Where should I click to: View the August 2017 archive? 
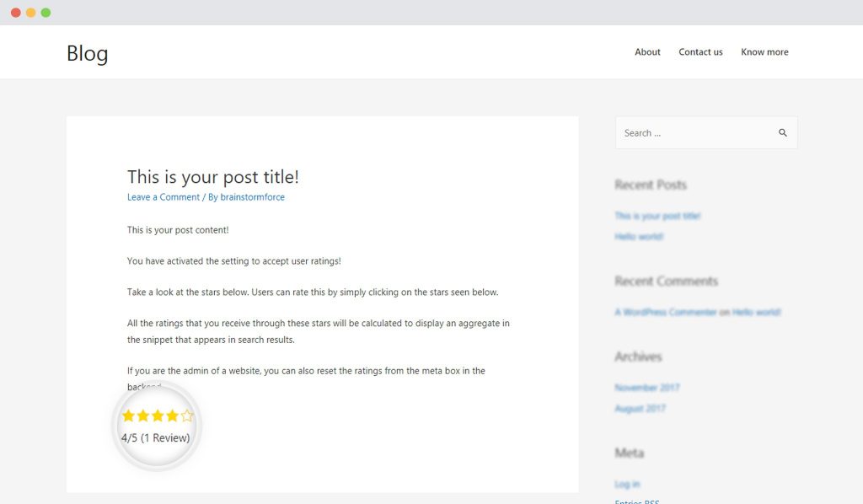641,409
